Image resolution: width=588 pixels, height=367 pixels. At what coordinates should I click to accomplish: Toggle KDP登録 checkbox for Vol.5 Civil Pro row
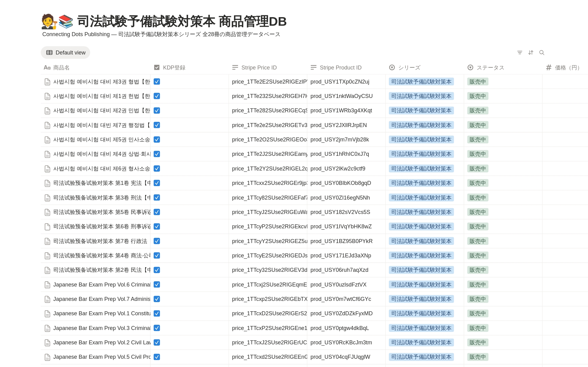157,357
